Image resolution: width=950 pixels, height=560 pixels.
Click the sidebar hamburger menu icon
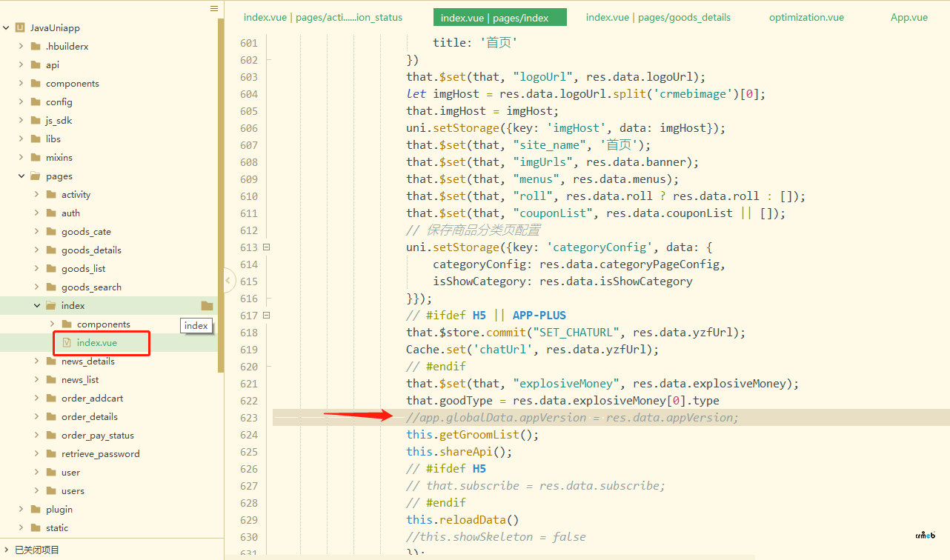pos(214,9)
